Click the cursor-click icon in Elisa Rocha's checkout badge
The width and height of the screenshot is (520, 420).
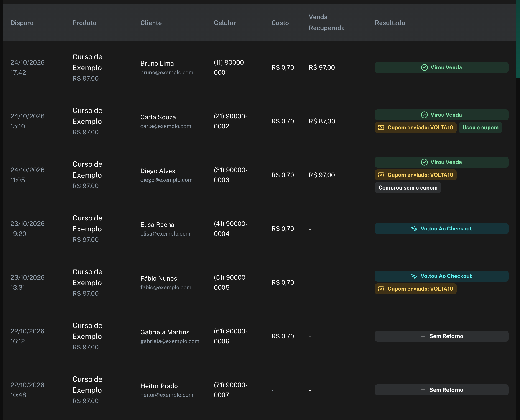coord(414,229)
